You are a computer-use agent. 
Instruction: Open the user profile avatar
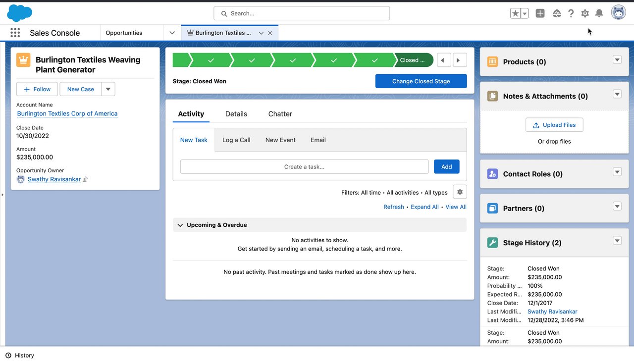(x=618, y=12)
